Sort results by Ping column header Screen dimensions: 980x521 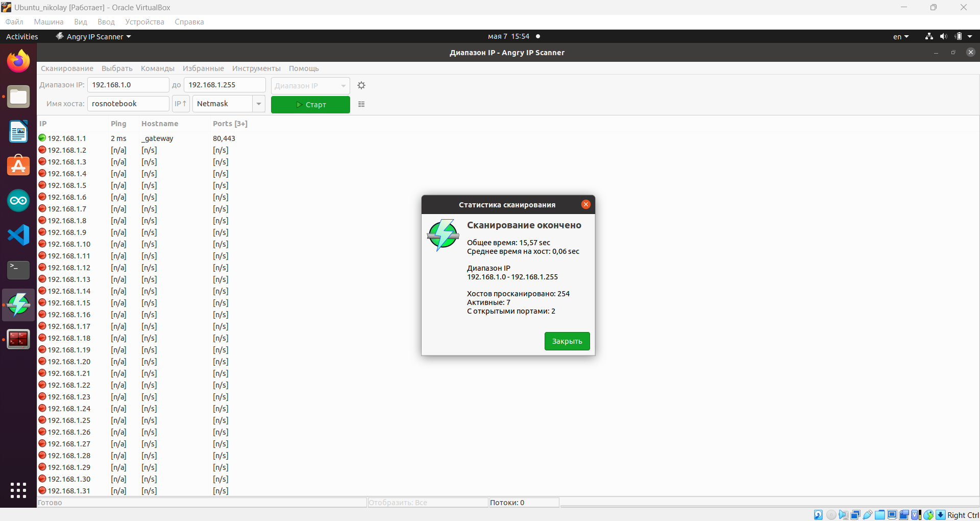click(x=118, y=124)
